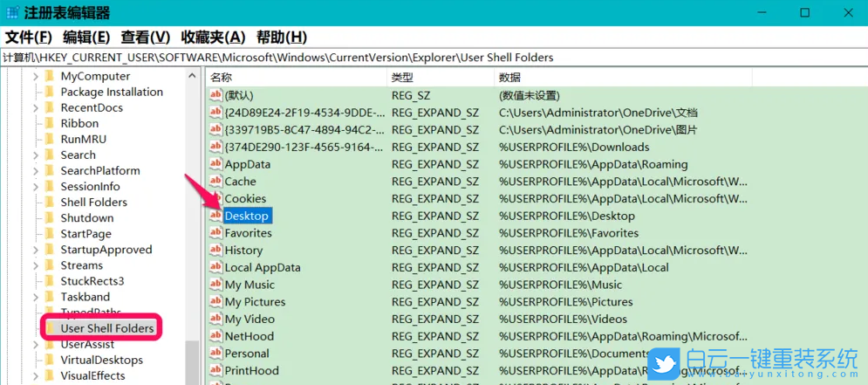868x385 pixels.
Task: Click the Registry Editor app icon in title bar
Action: (x=11, y=13)
